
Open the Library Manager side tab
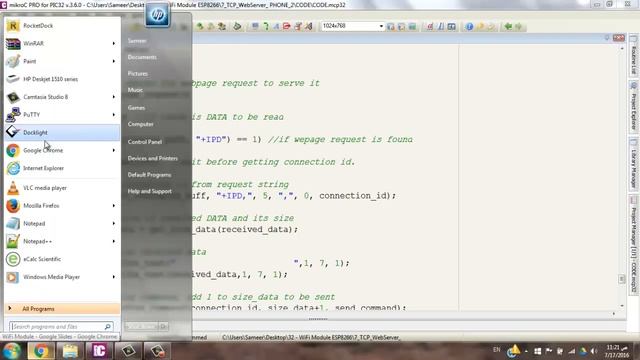point(633,164)
